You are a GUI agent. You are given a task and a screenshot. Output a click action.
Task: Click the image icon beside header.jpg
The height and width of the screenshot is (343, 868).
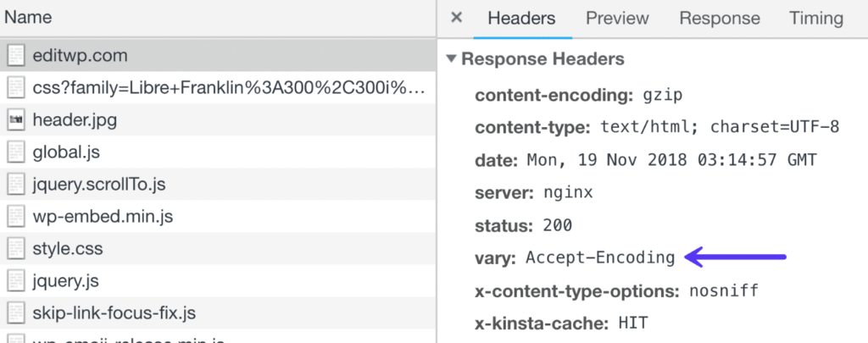tap(16, 120)
